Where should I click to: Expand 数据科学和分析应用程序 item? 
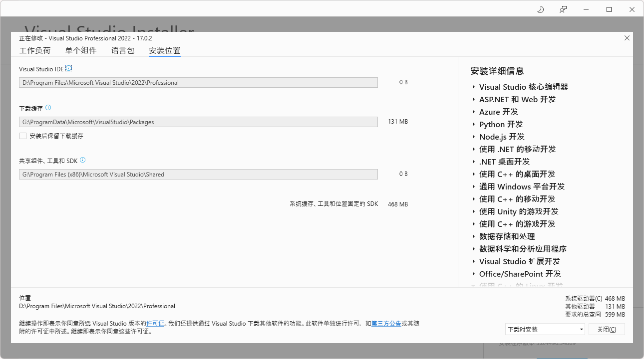pos(473,249)
